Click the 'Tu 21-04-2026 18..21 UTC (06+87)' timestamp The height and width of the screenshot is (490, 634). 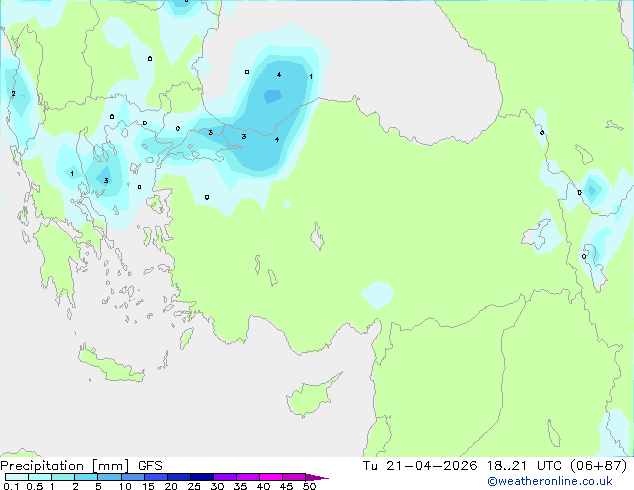pos(495,466)
